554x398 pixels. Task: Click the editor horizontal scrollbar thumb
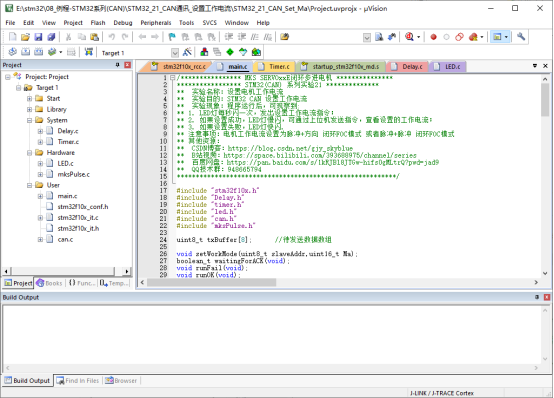(x=212, y=282)
